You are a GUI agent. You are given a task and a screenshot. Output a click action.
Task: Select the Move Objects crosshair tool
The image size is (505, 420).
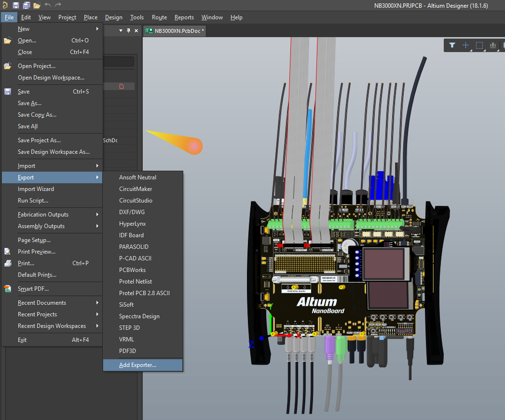465,45
